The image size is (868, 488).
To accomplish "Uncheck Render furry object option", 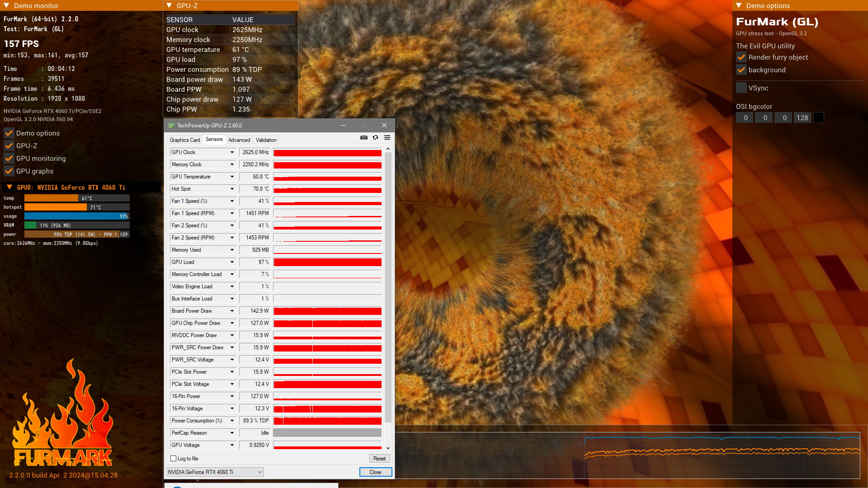I will pos(741,57).
